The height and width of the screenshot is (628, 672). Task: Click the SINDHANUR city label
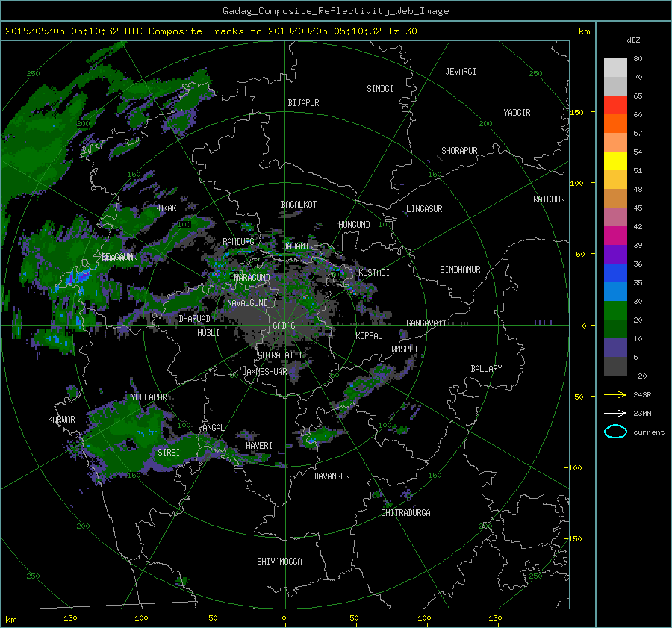(x=460, y=270)
